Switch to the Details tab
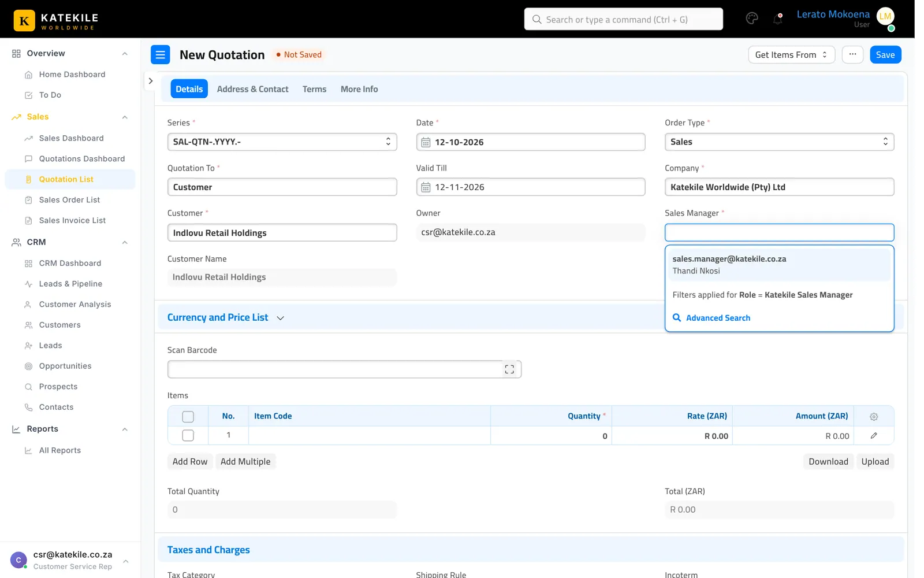Viewport: 924px width, 578px height. point(189,89)
